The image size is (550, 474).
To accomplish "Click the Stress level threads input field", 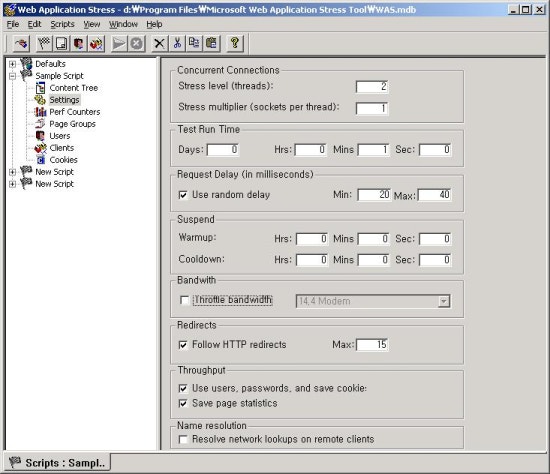I will (x=372, y=87).
